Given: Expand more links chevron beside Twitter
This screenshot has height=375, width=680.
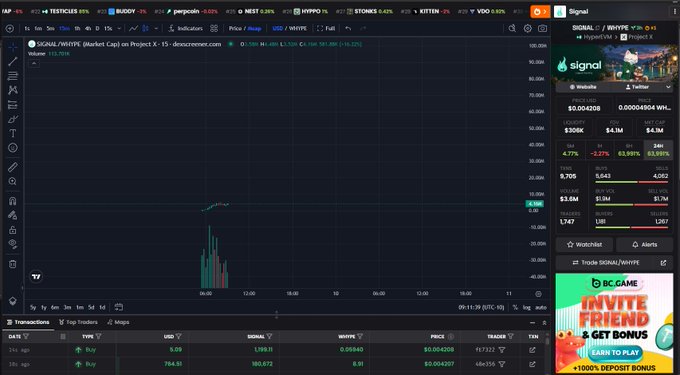Looking at the screenshot, I should point(668,87).
